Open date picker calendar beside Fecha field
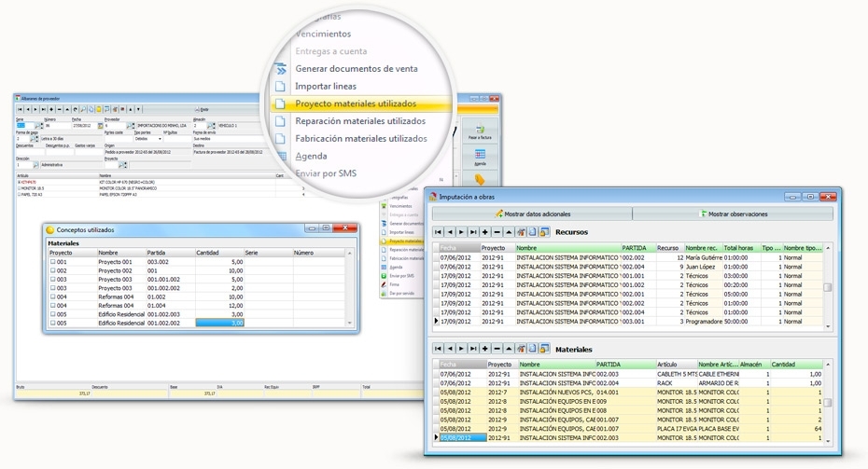This screenshot has height=469, width=868. point(100,126)
